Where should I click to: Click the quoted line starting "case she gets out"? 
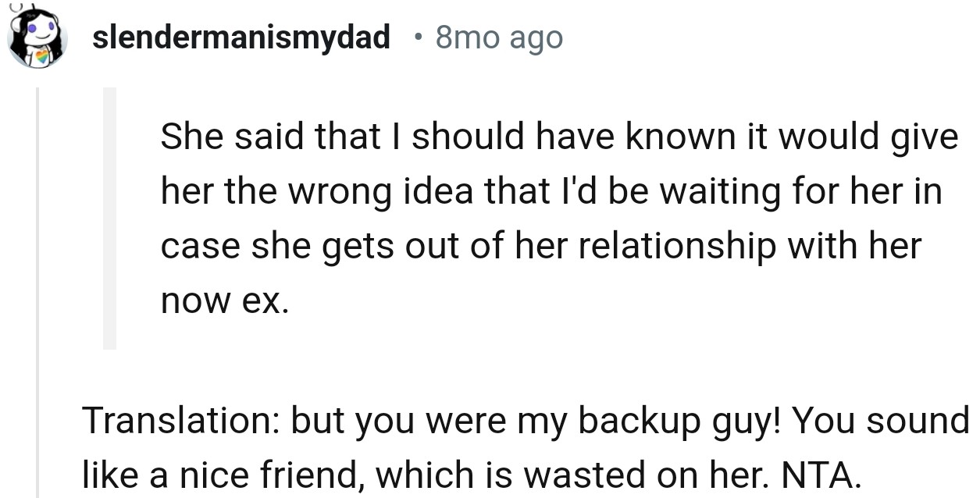tap(541, 247)
